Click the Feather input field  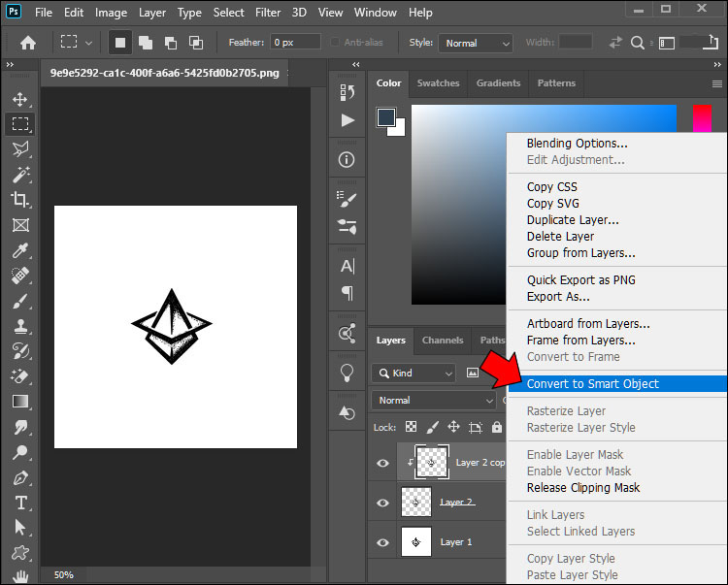(295, 43)
